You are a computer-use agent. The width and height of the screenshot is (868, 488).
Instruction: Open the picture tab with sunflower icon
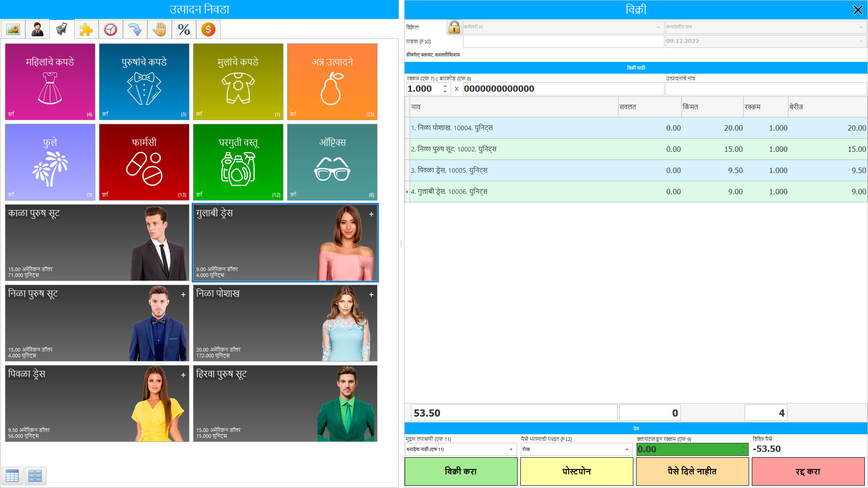tap(13, 30)
